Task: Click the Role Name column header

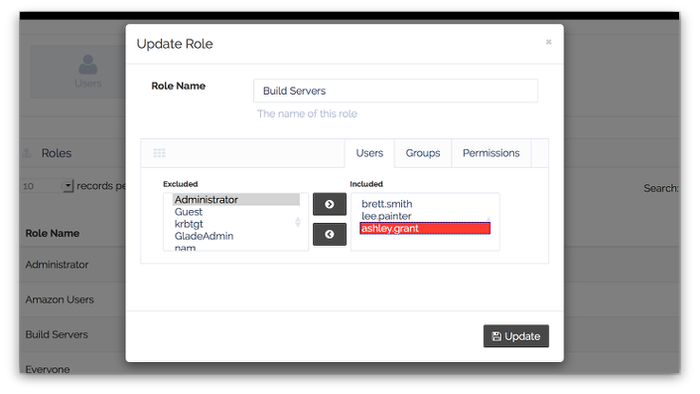Action: click(x=52, y=233)
